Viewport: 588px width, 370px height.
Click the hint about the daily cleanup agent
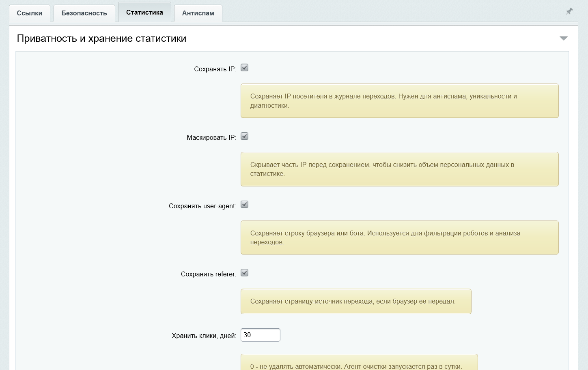pyautogui.click(x=359, y=362)
